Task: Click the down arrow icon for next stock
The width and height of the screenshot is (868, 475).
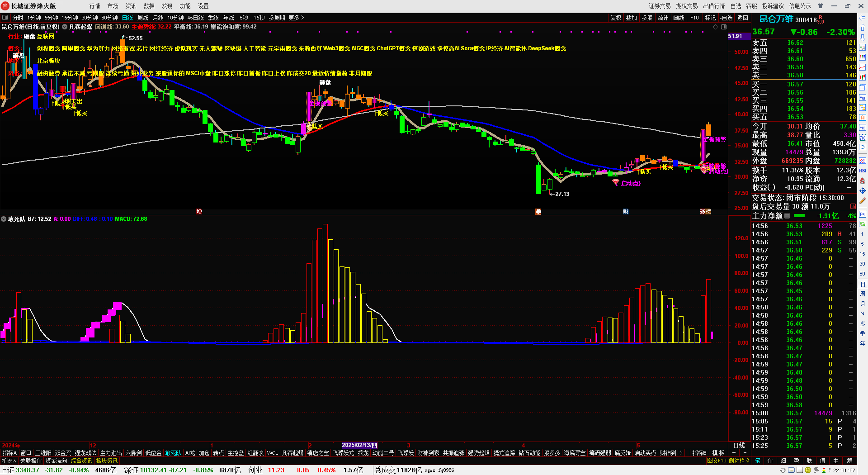Action: tap(863, 38)
